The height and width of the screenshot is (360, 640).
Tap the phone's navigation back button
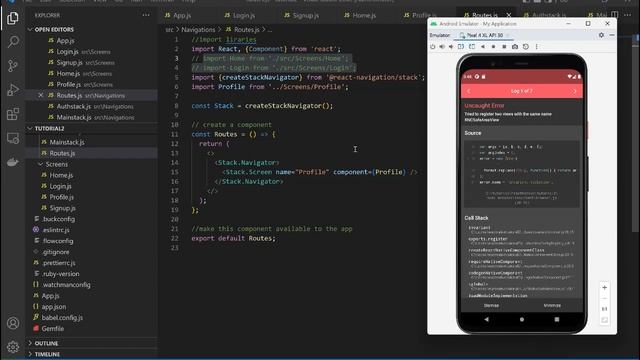click(486, 320)
